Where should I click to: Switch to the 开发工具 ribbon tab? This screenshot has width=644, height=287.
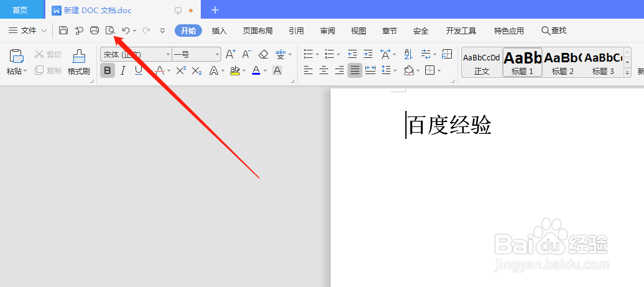(x=461, y=31)
